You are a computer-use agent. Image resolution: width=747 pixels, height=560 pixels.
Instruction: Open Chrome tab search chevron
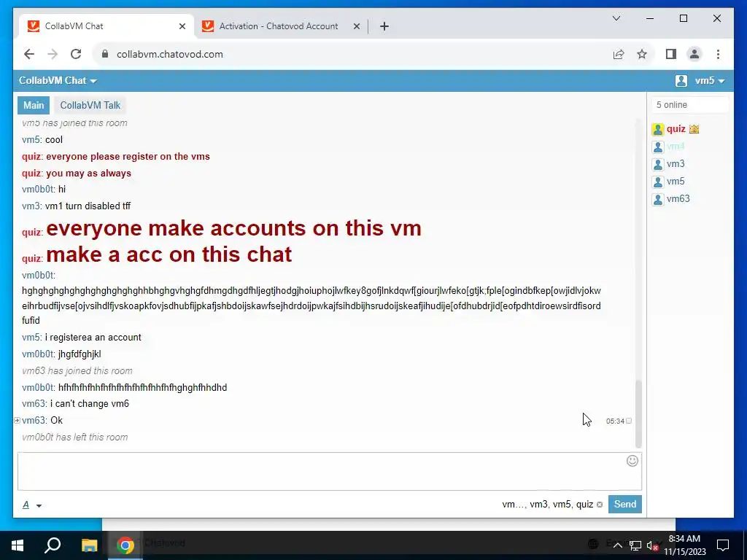(x=616, y=18)
